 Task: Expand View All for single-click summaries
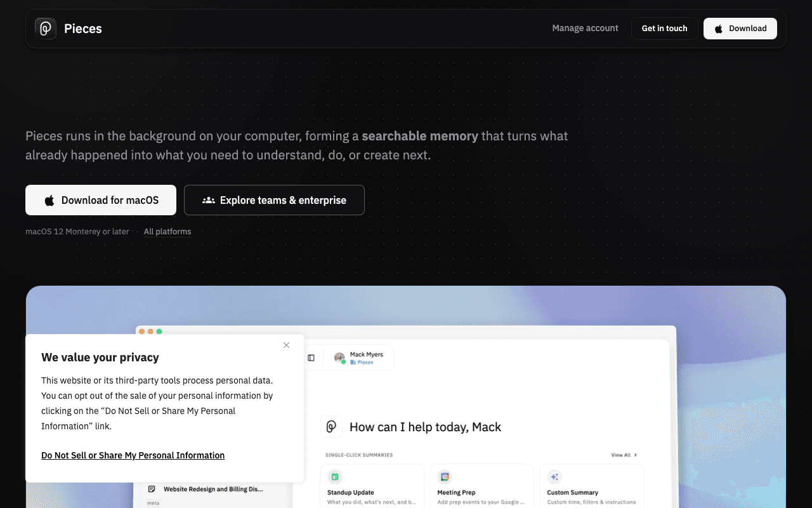pyautogui.click(x=624, y=455)
